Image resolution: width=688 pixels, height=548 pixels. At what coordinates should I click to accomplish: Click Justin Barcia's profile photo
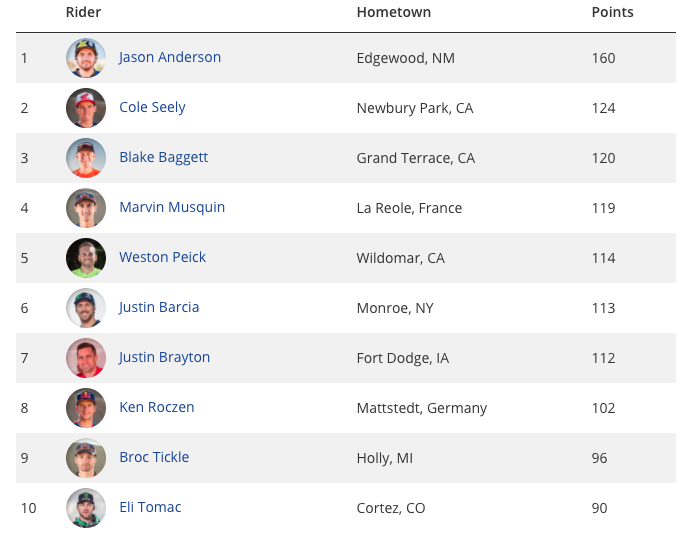(x=86, y=308)
